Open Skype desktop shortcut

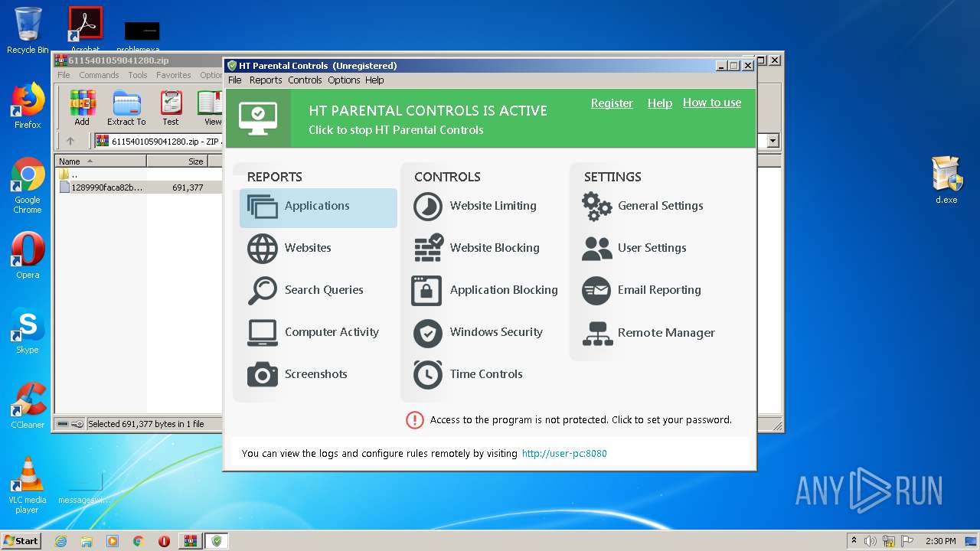pos(28,331)
